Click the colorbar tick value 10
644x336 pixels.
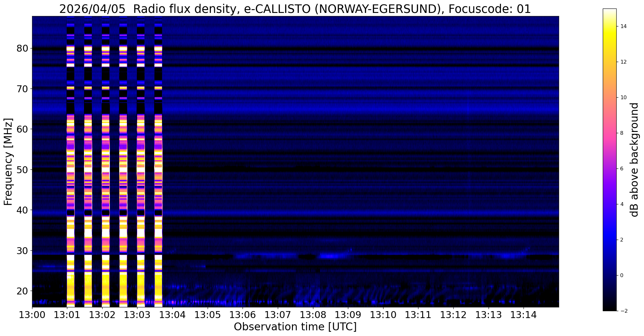pyautogui.click(x=623, y=98)
